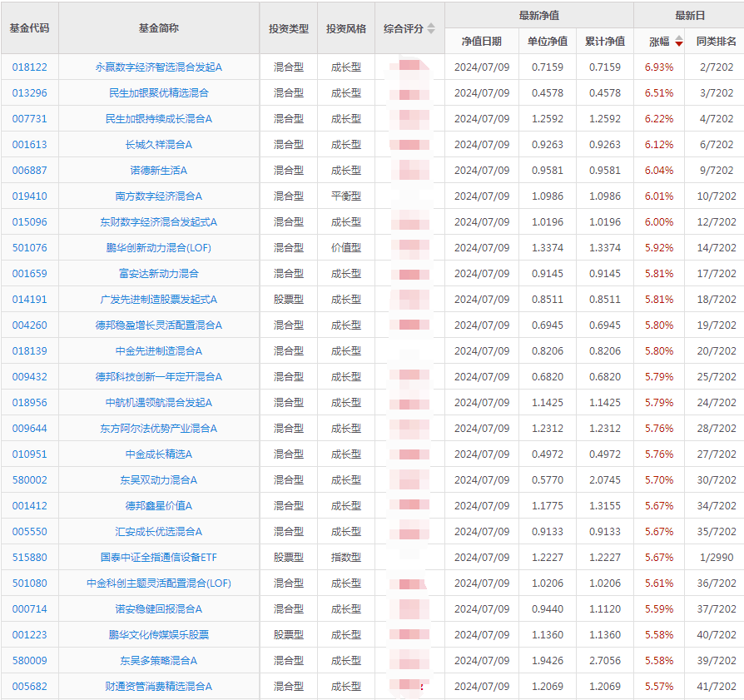Open fund code 004260
Image resolution: width=744 pixels, height=700 pixels.
tap(29, 325)
